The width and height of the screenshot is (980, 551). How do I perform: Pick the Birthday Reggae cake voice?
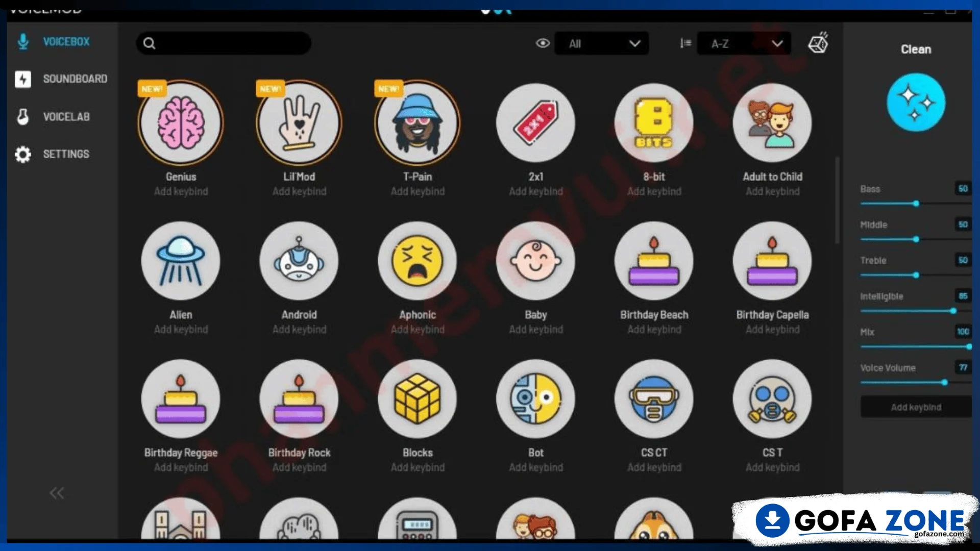181,399
